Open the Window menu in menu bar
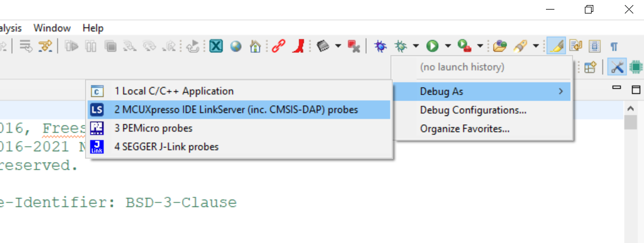This screenshot has width=644, height=243. [x=52, y=28]
